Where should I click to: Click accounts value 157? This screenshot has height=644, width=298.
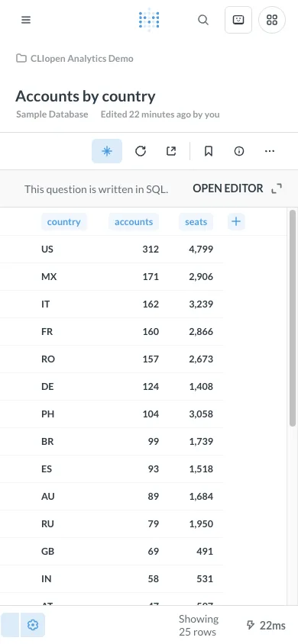(151, 359)
